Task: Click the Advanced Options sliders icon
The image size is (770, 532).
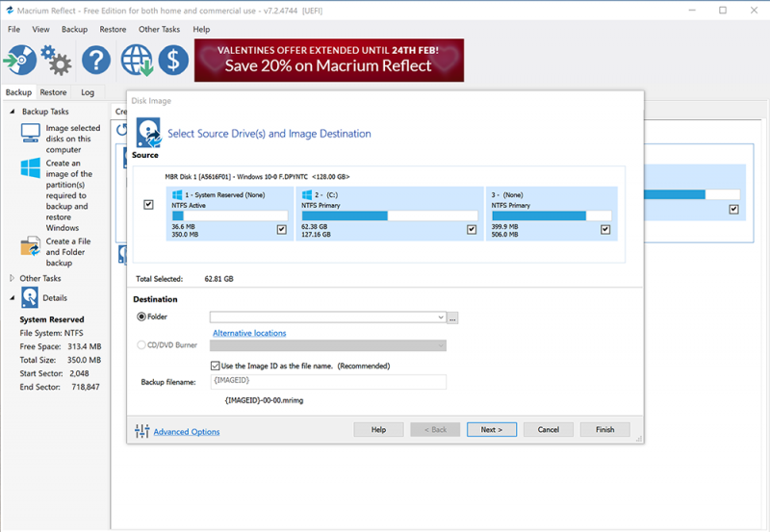Action: click(x=142, y=431)
